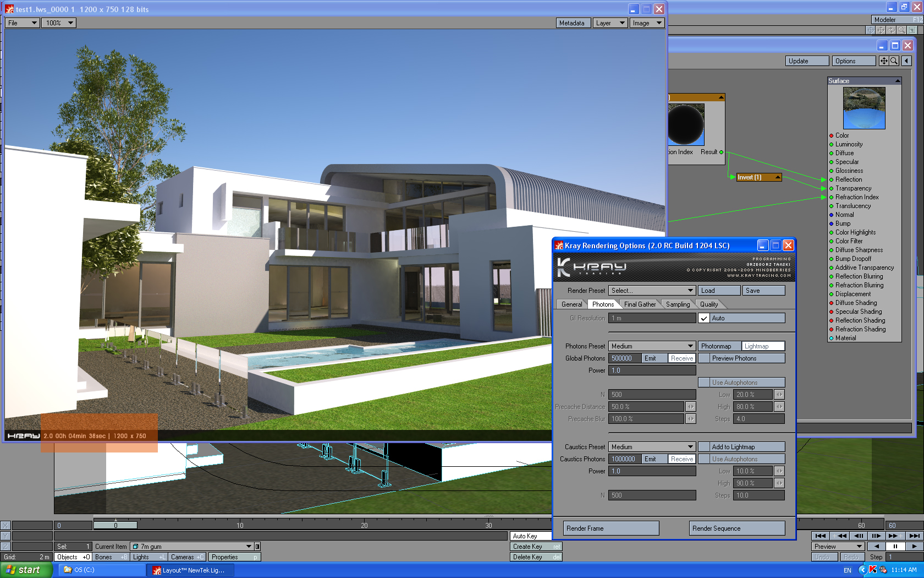Click the zoom magnifier in node editor
Image resolution: width=924 pixels, height=578 pixels.
894,61
